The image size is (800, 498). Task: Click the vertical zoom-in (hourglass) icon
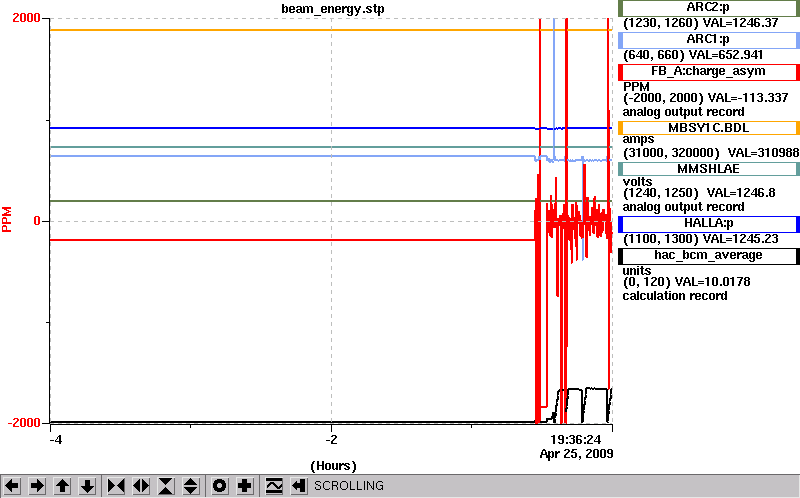point(166,486)
